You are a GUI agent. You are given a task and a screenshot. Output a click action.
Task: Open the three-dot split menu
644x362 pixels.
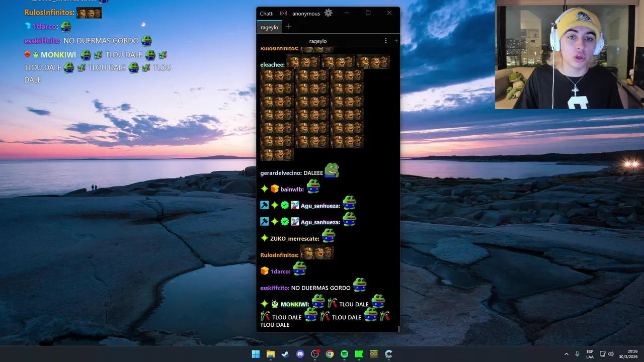(x=386, y=41)
